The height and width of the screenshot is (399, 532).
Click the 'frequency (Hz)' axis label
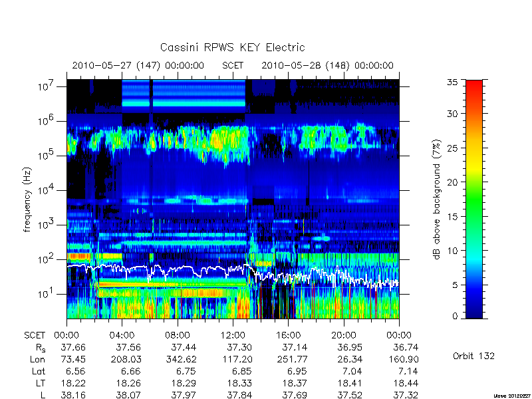coord(27,199)
